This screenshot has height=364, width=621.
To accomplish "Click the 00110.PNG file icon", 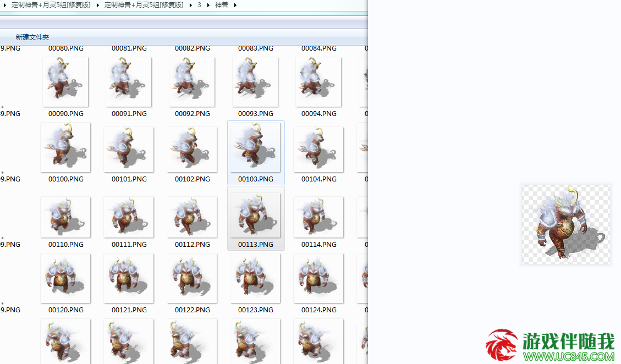I will 65,217.
